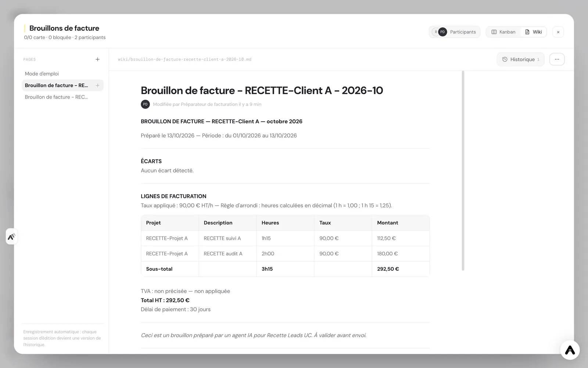Click the 292,50 € subtotal amount cell
Screen dimensions: 588x368
tap(401, 269)
